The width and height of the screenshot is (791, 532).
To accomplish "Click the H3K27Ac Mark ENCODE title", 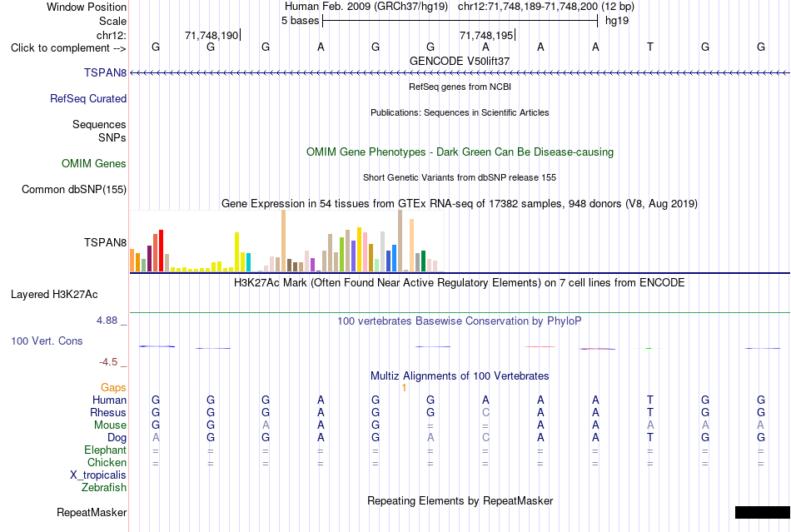I will (x=460, y=282).
